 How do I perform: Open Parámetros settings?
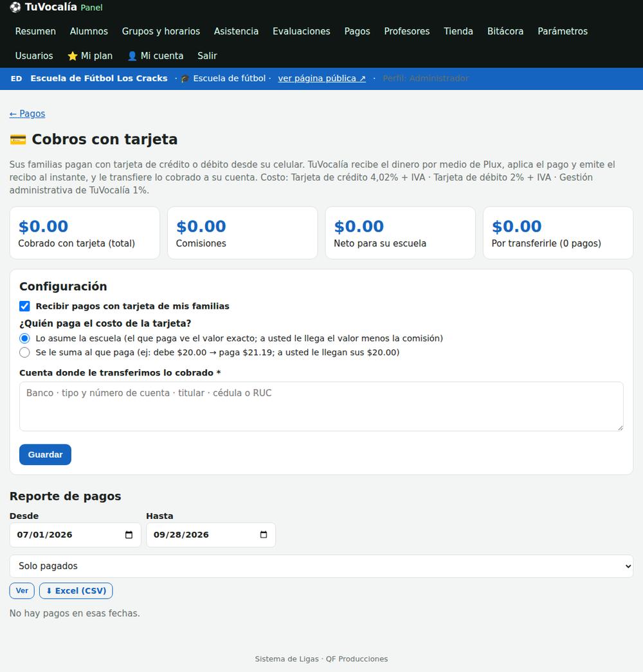[x=563, y=32]
